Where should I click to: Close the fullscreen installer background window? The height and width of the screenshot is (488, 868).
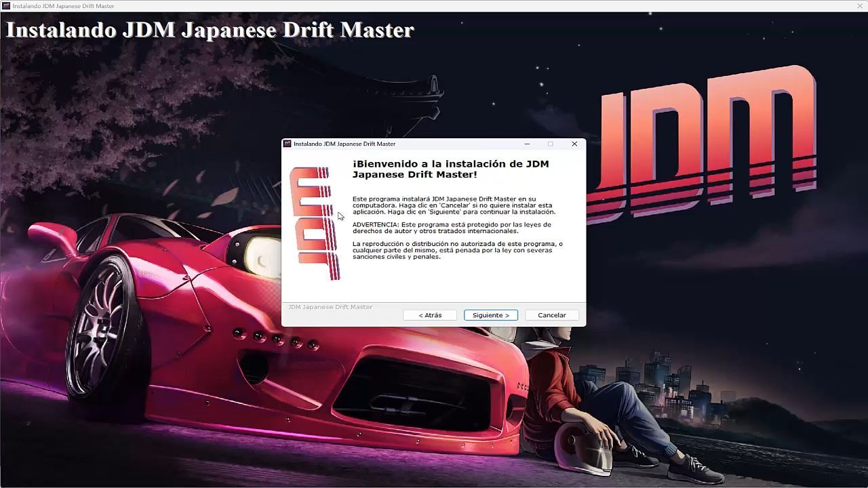860,6
